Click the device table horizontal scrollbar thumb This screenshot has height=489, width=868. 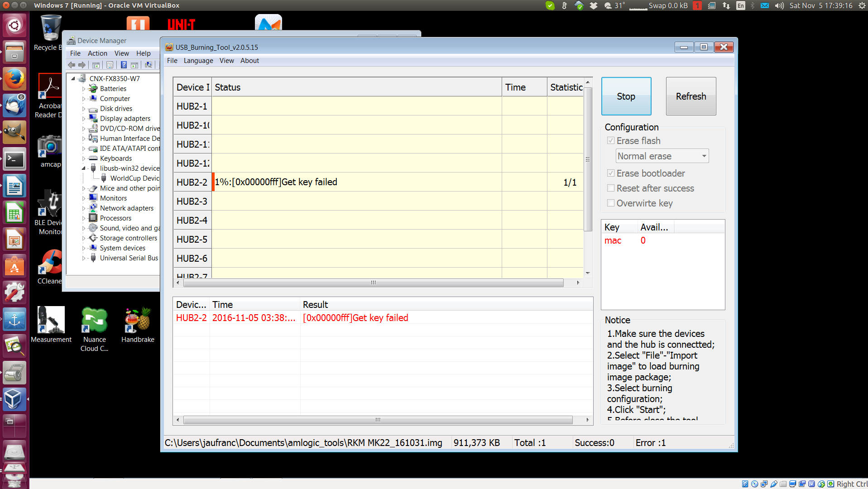374,283
